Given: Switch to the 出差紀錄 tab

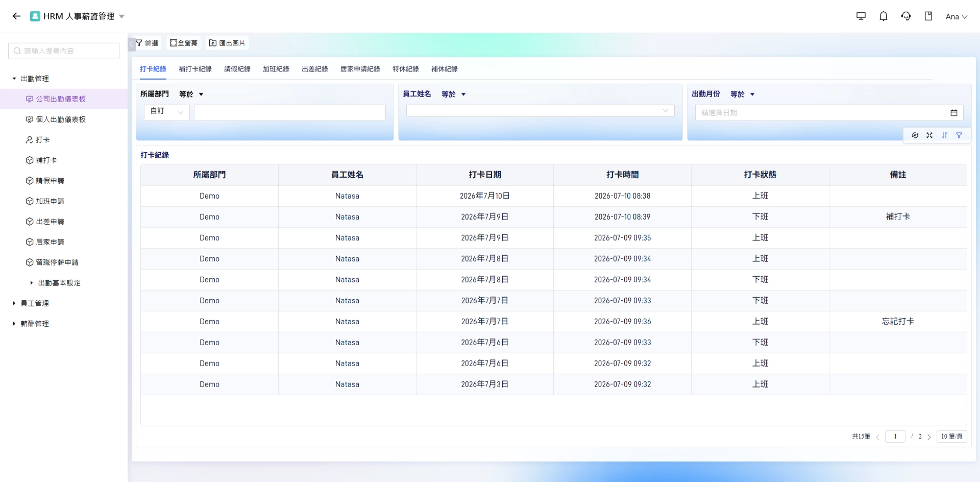Looking at the screenshot, I should pos(315,69).
